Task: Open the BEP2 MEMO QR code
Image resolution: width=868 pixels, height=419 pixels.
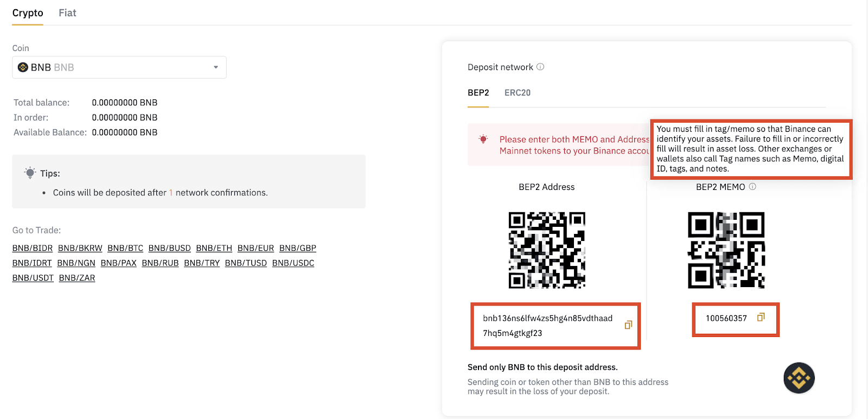Action: tap(726, 250)
